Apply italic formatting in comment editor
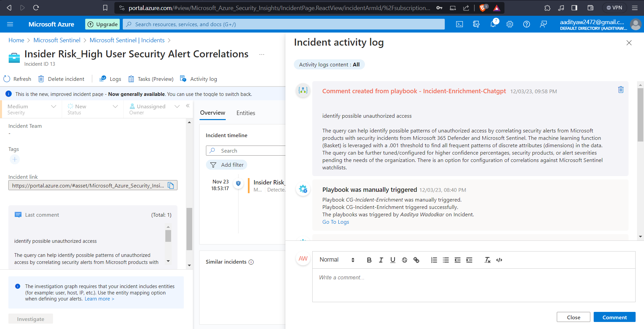 381,260
